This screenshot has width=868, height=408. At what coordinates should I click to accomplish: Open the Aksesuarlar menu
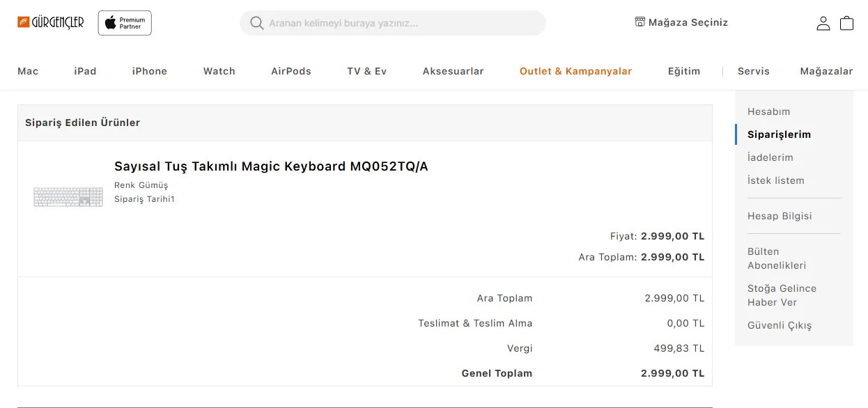click(453, 71)
